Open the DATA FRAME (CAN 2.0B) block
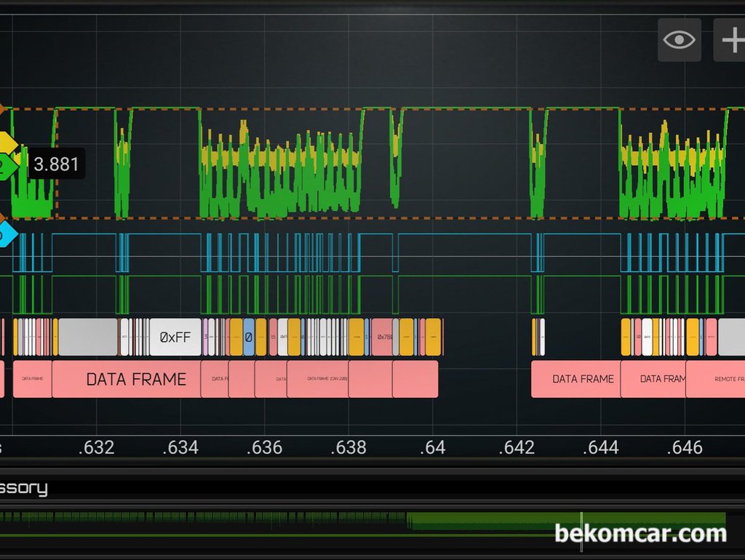This screenshot has height=560, width=745. click(x=317, y=379)
